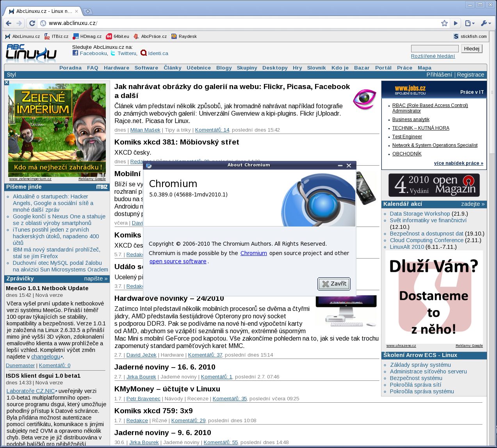Click více nabídek práce link
The width and height of the screenshot is (497, 448).
pyautogui.click(x=459, y=163)
